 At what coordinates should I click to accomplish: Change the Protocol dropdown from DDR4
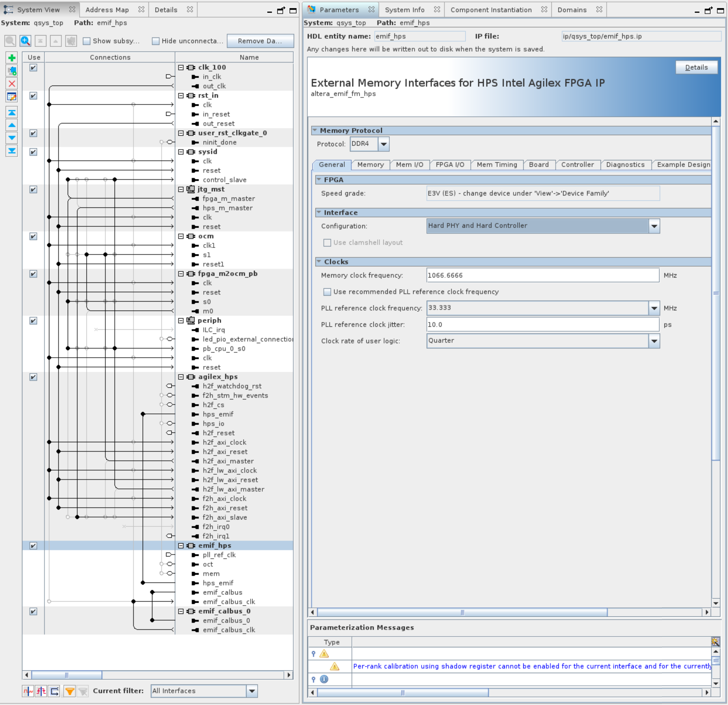pyautogui.click(x=383, y=144)
